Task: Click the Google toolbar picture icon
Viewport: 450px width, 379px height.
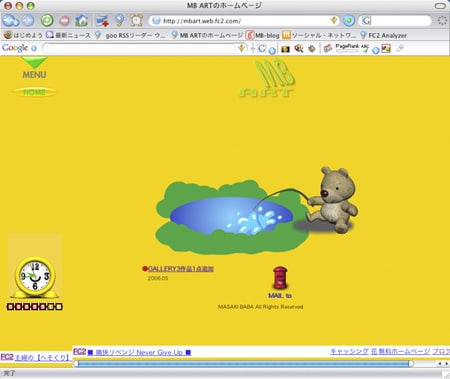Action: (386, 49)
